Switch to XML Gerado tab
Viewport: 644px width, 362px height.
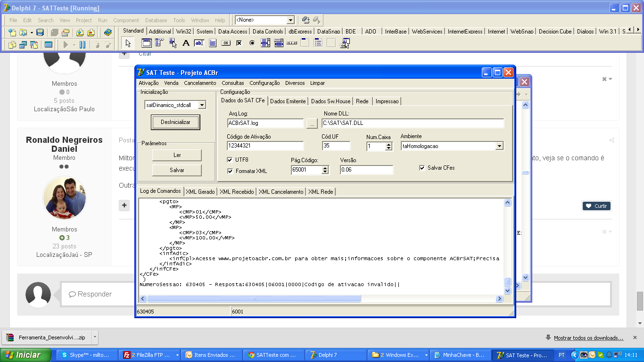click(200, 192)
